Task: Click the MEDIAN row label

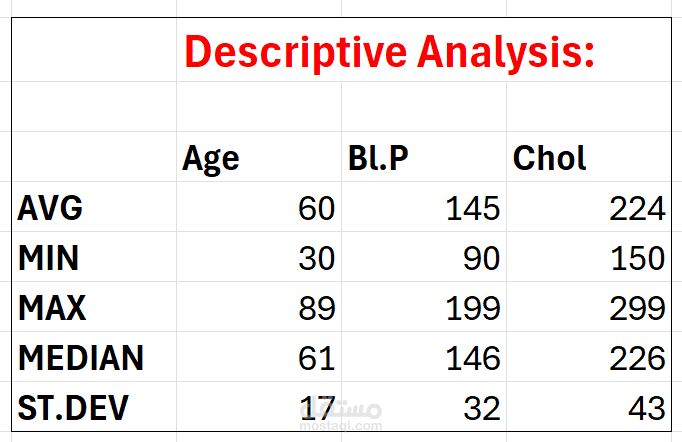Action: [x=81, y=357]
